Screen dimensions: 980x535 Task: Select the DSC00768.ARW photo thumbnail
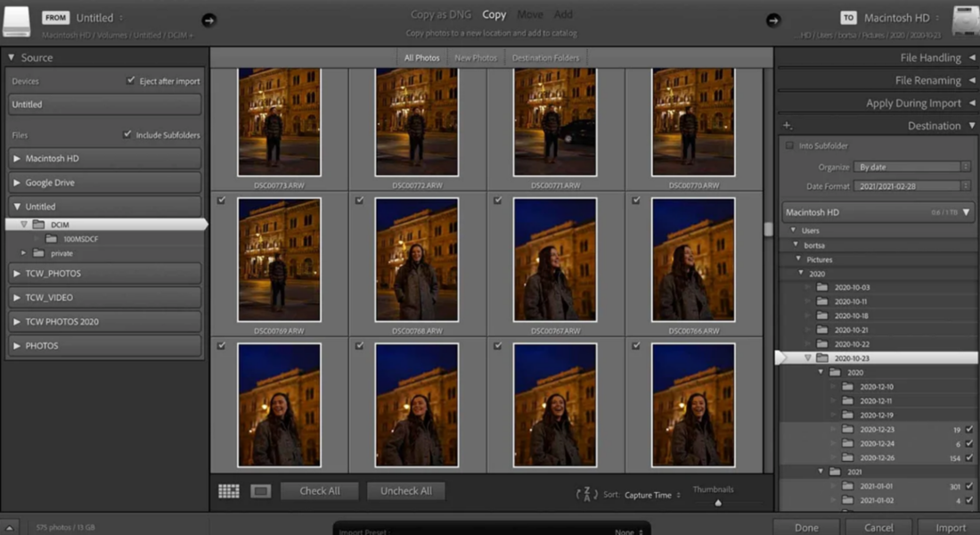417,259
